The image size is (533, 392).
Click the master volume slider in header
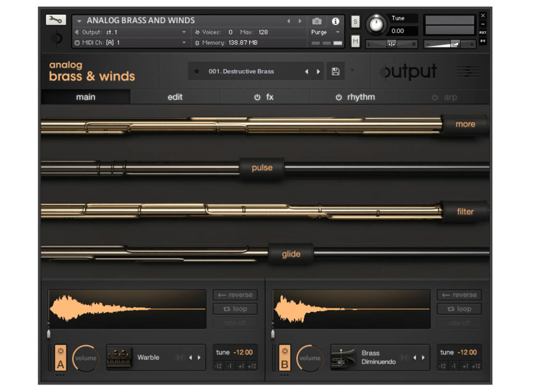(449, 44)
